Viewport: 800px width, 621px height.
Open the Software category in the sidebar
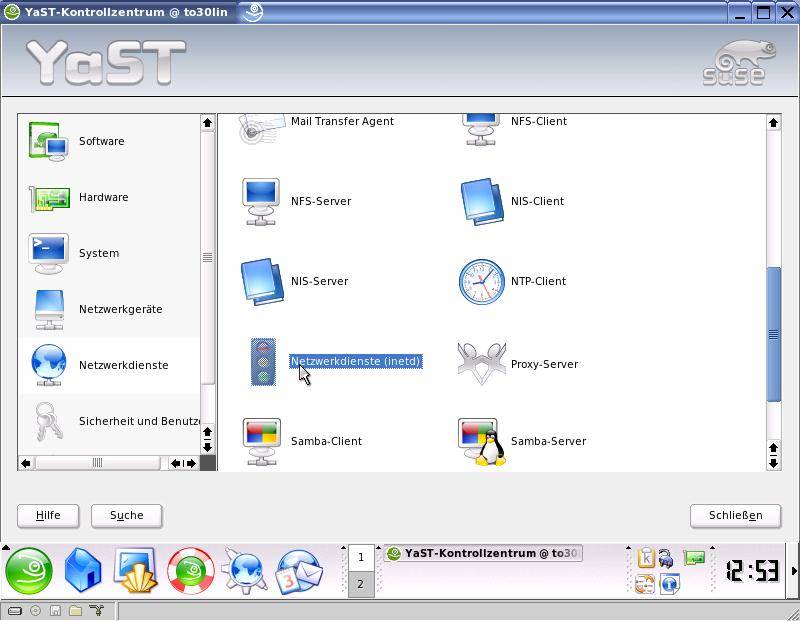pos(109,141)
